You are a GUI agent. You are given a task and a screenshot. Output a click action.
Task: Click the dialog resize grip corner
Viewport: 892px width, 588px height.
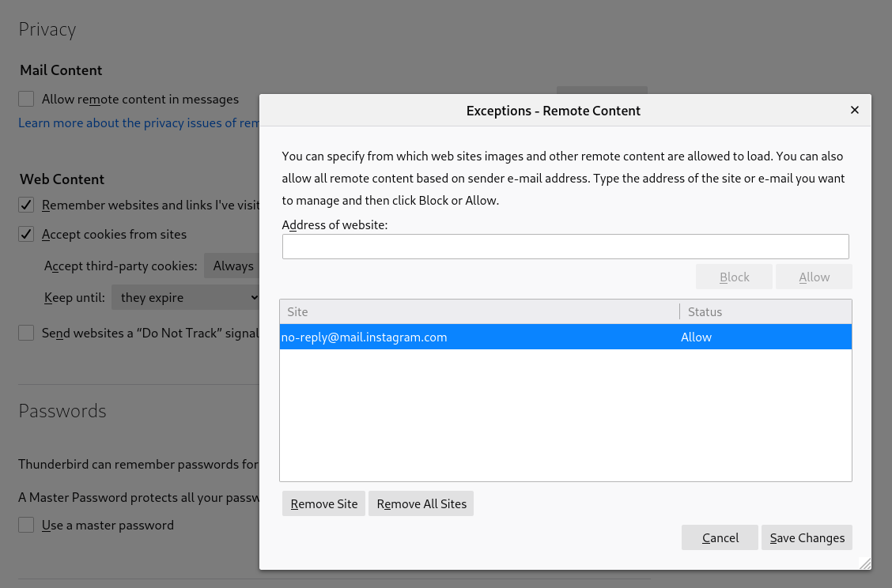(865, 563)
